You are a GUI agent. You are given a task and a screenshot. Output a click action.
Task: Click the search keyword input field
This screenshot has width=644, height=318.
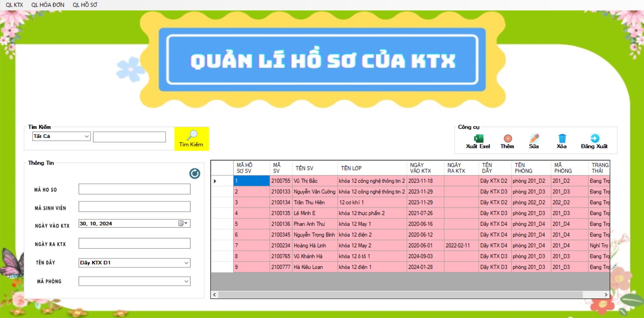pyautogui.click(x=129, y=137)
